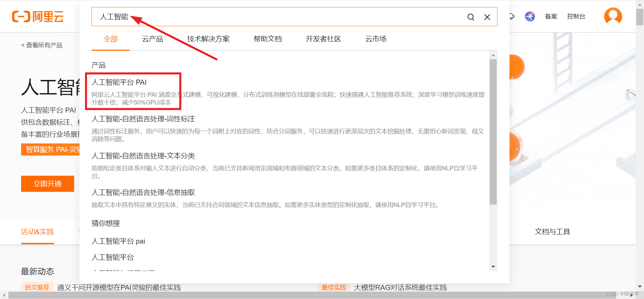Select suggestion 人工智能平台 pai

(x=118, y=241)
